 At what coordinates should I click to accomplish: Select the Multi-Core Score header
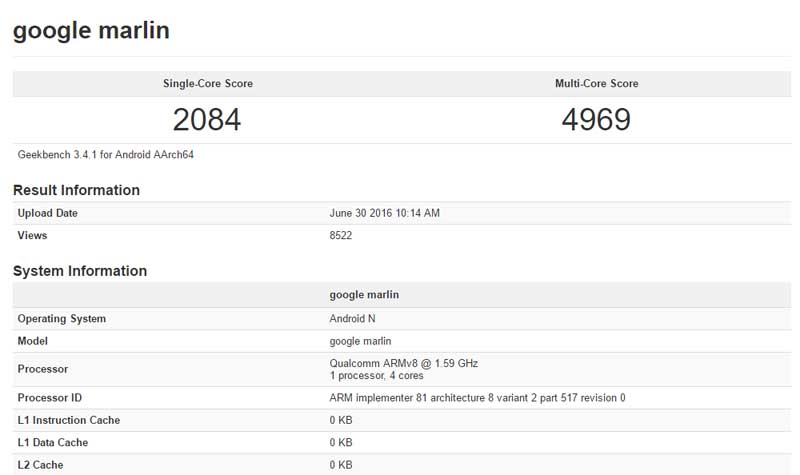596,84
